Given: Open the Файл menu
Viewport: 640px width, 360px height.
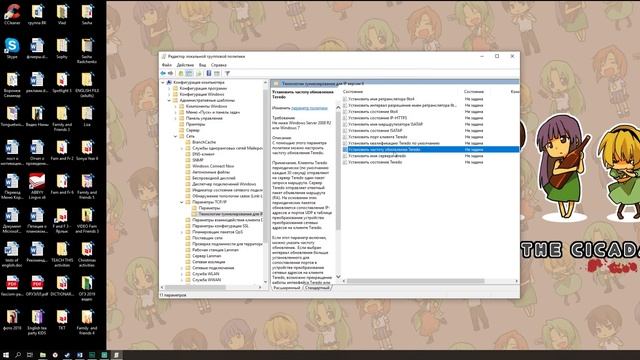Looking at the screenshot, I should point(167,65).
